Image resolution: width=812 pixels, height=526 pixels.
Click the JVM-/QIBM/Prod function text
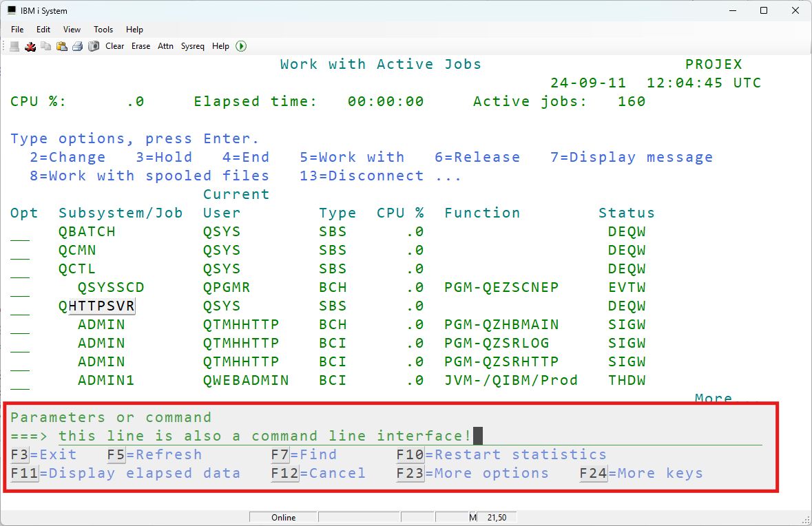tap(511, 381)
